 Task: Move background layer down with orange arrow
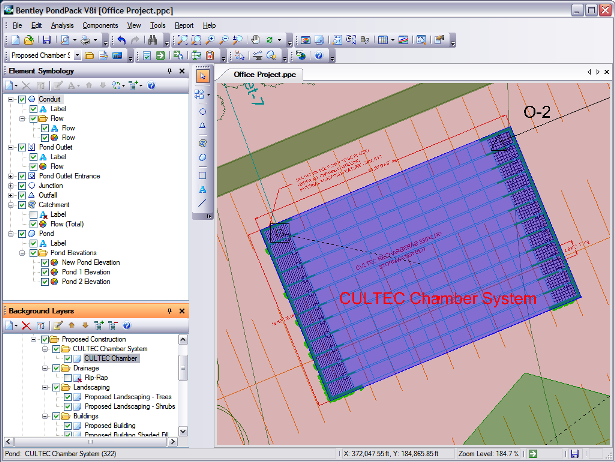(85, 326)
